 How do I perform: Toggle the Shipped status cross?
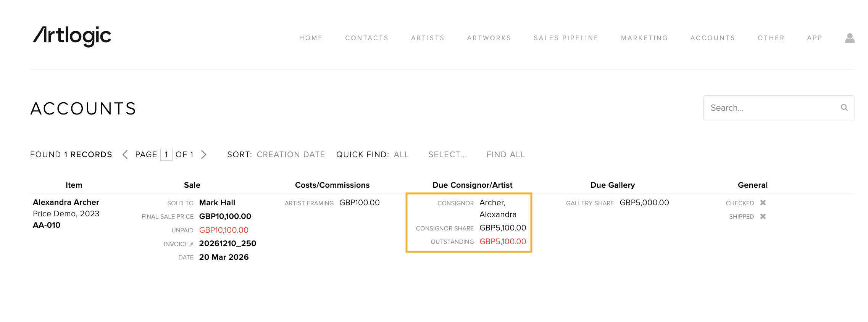coord(763,216)
